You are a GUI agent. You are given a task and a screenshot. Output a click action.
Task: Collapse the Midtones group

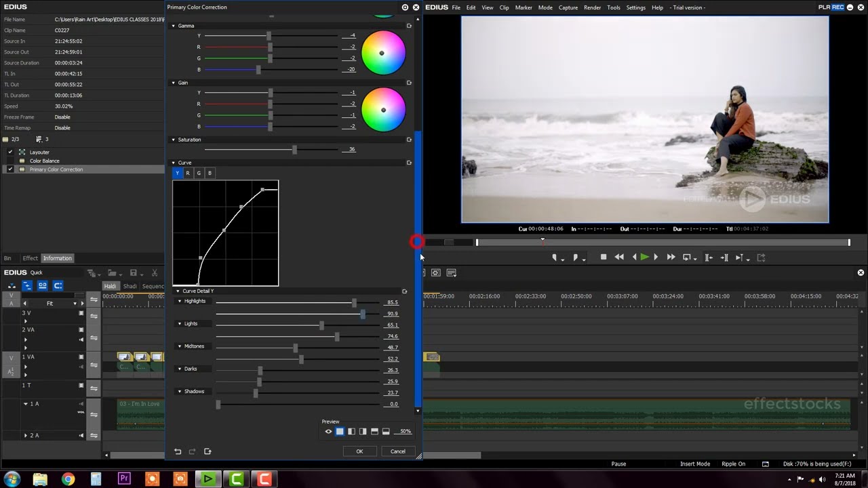pos(180,346)
